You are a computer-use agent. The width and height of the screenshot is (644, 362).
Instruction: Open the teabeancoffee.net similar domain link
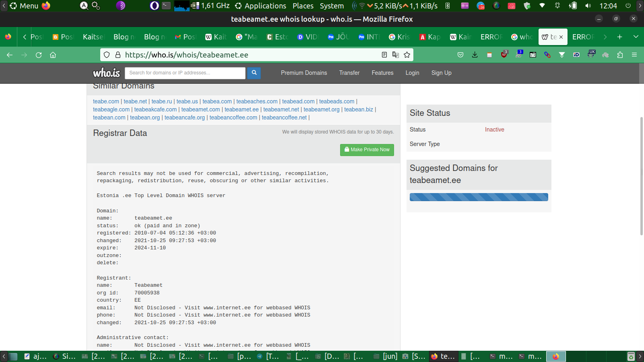tap(284, 117)
